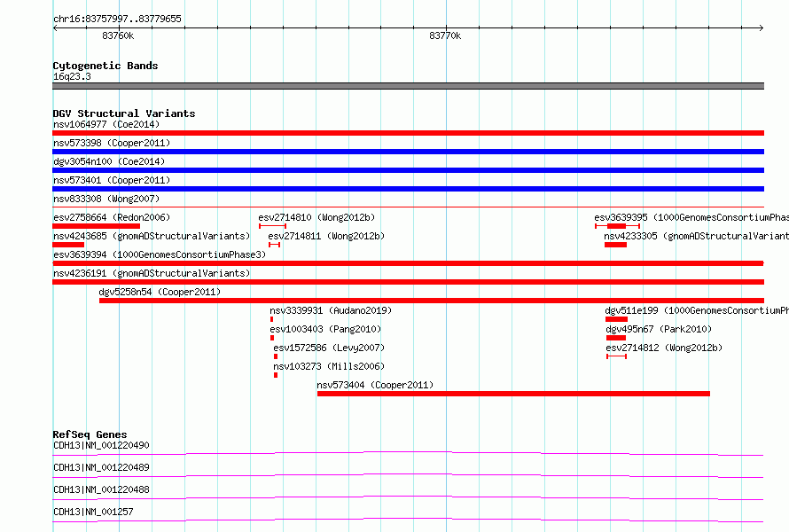Open variant nsv4233305 gnomAD label

click(697, 236)
